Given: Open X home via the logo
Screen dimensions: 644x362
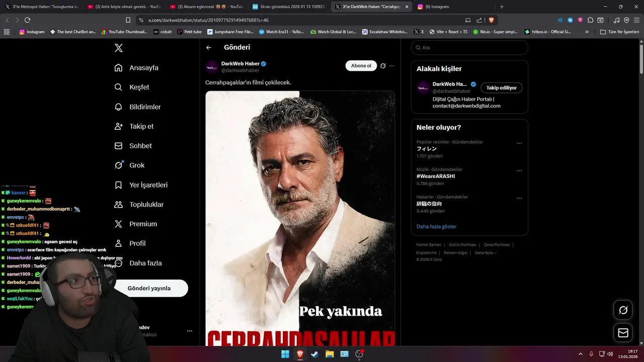Looking at the screenshot, I should [x=118, y=48].
